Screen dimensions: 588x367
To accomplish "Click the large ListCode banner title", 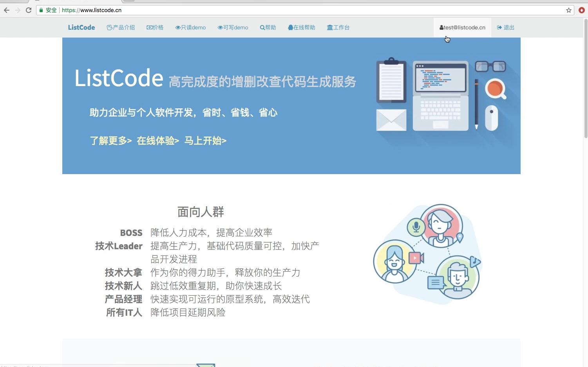I will [119, 78].
